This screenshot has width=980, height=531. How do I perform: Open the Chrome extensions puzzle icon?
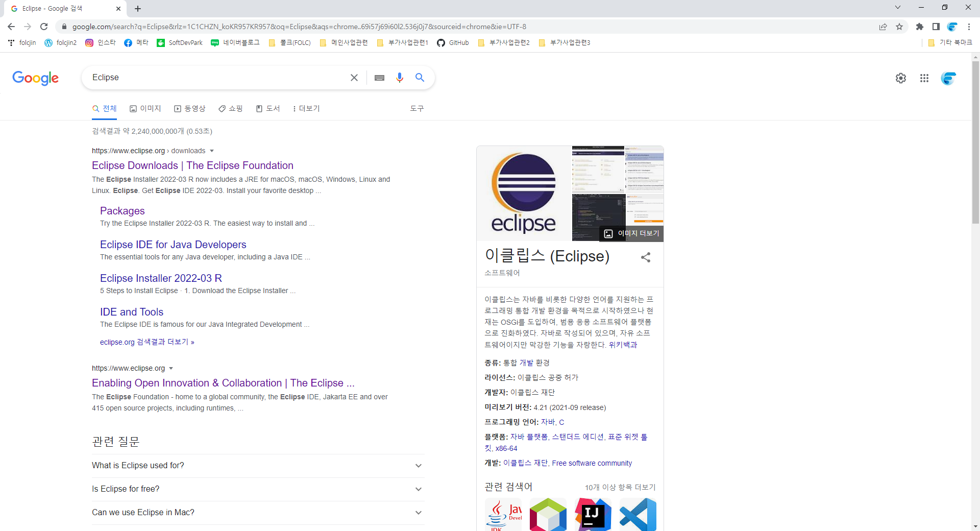pyautogui.click(x=920, y=27)
